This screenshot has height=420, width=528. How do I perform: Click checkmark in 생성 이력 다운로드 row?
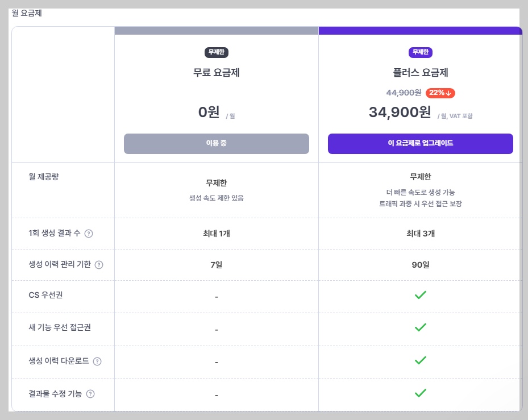(x=420, y=360)
